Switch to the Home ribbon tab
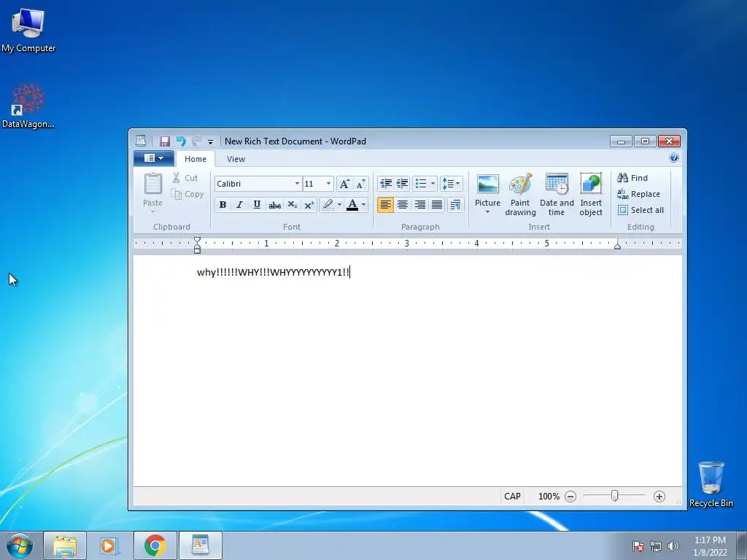Viewport: 747px width, 560px height. [x=196, y=159]
